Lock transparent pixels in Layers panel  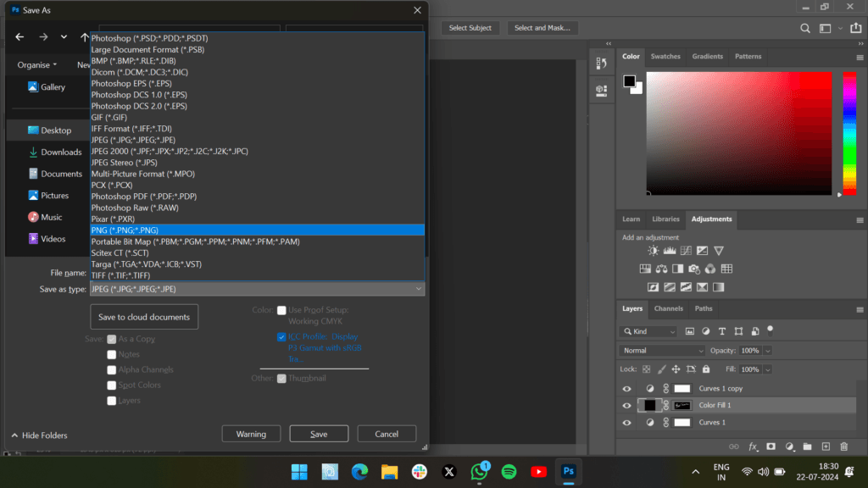646,369
